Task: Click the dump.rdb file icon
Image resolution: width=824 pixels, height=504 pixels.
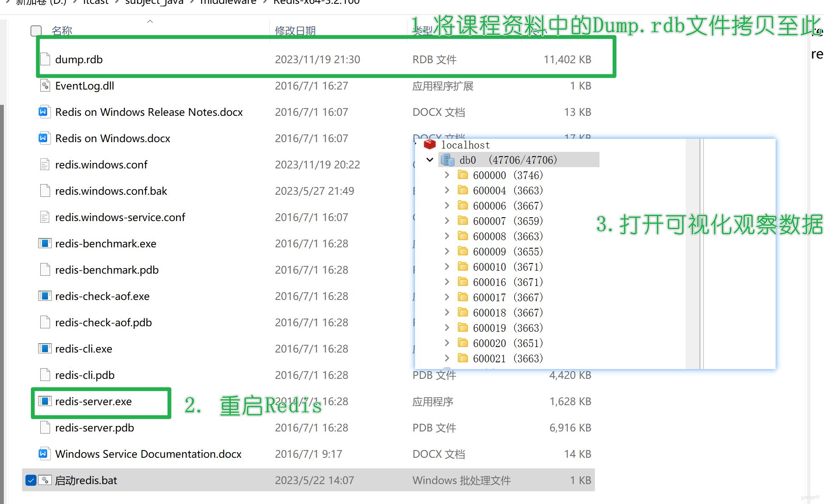Action: (x=45, y=59)
